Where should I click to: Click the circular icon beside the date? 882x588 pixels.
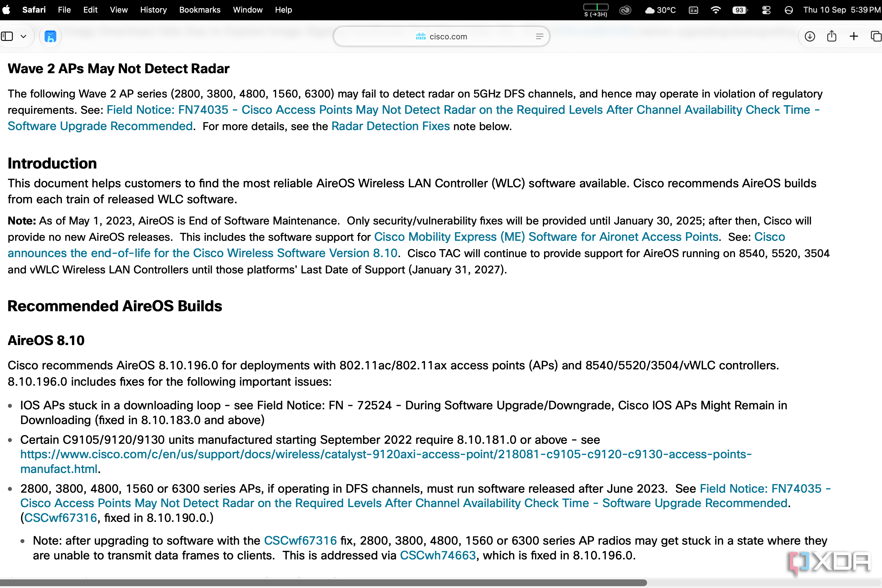pyautogui.click(x=789, y=10)
